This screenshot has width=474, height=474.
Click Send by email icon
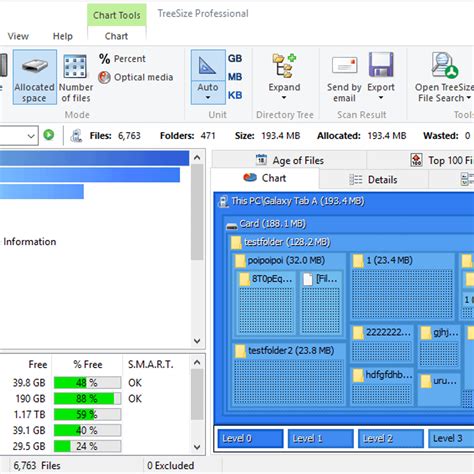(344, 65)
